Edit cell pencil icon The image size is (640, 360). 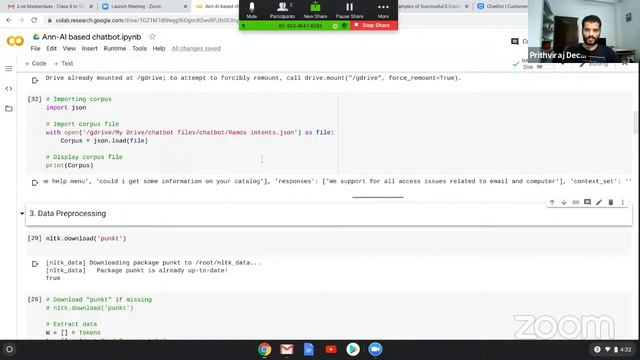click(599, 202)
